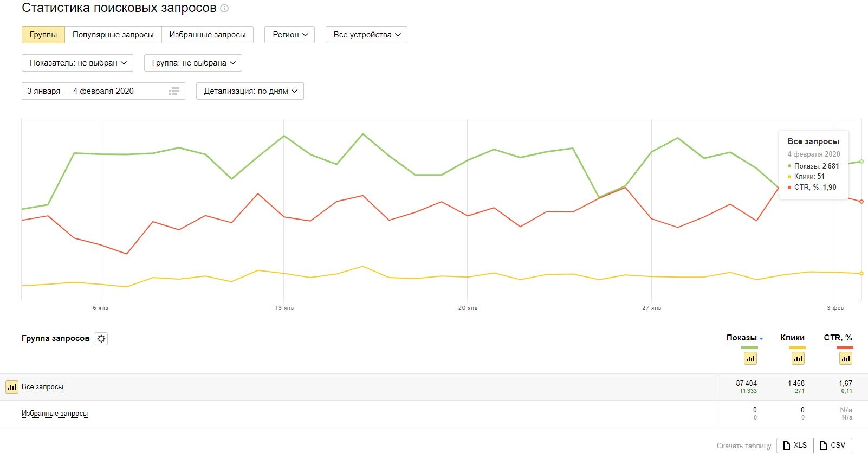Click the help icon beside the page title
Image resolution: width=868 pixels, height=458 pixels.
point(224,9)
